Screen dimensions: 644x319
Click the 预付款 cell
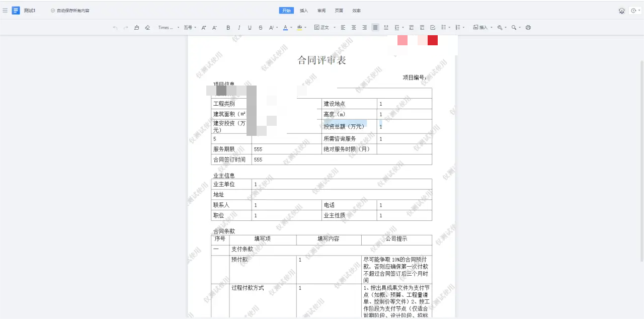[263, 270]
